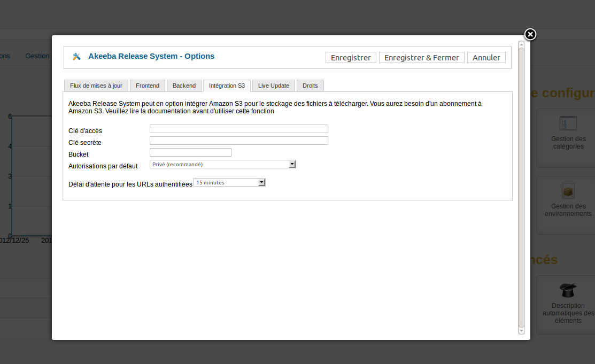595x364 pixels.
Task: Click the Bucket text field
Action: pos(190,152)
